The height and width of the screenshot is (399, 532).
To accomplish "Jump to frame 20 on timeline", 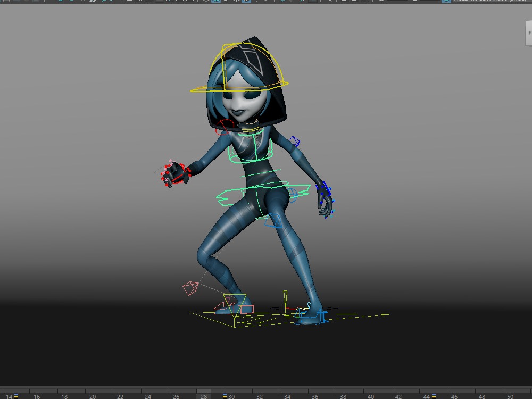I will pyautogui.click(x=92, y=396).
